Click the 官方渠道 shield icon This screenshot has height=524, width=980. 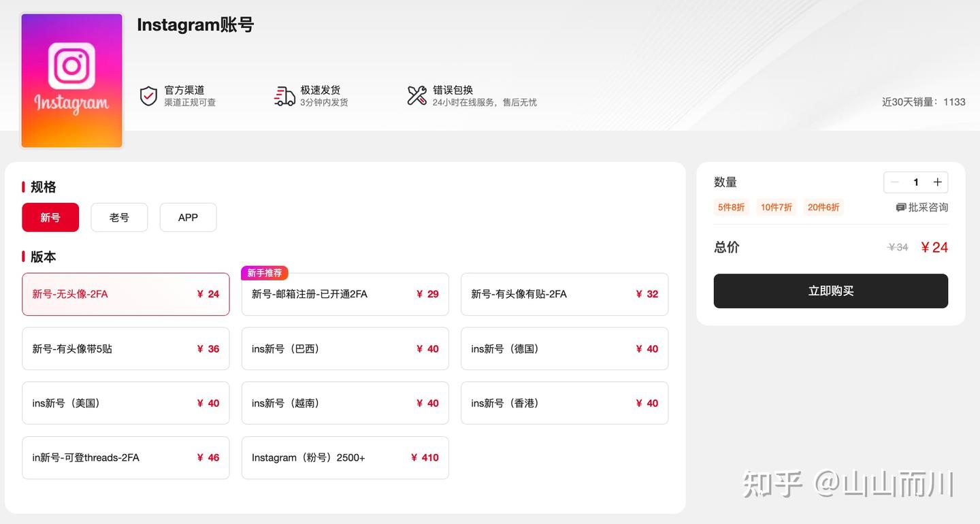pyautogui.click(x=148, y=95)
